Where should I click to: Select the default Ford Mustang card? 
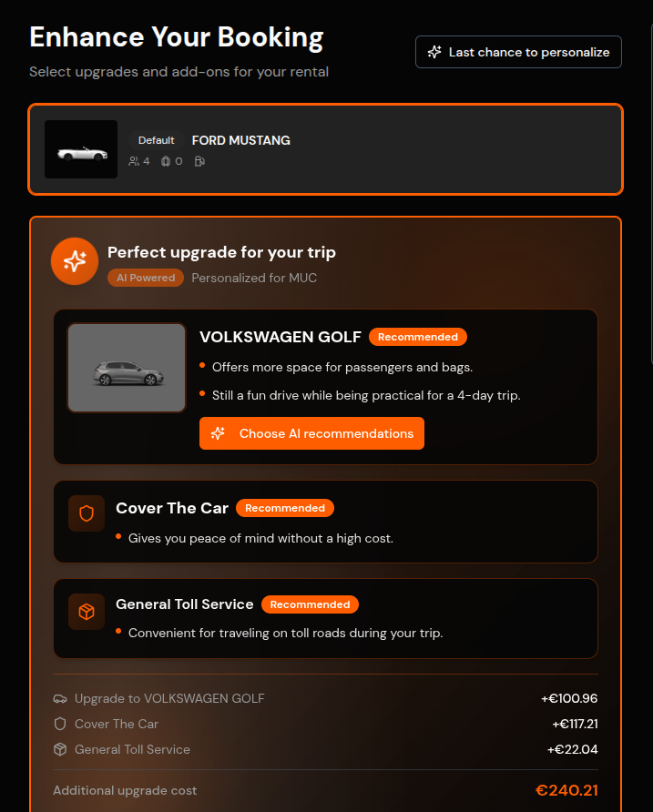(325, 149)
